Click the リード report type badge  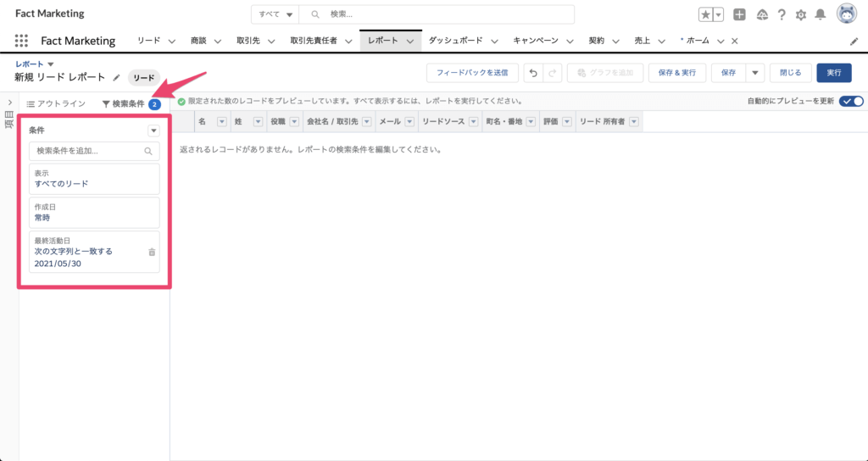[x=144, y=78]
